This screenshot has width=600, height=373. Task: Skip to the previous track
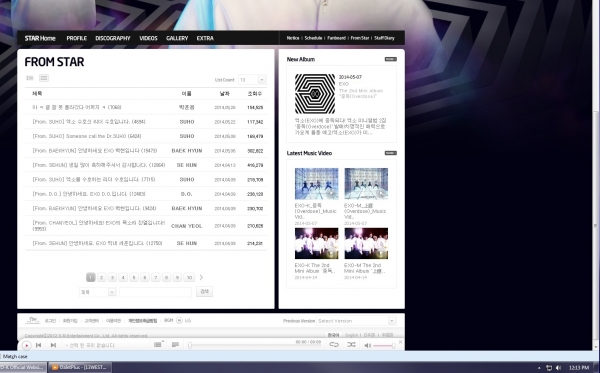[x=39, y=345]
